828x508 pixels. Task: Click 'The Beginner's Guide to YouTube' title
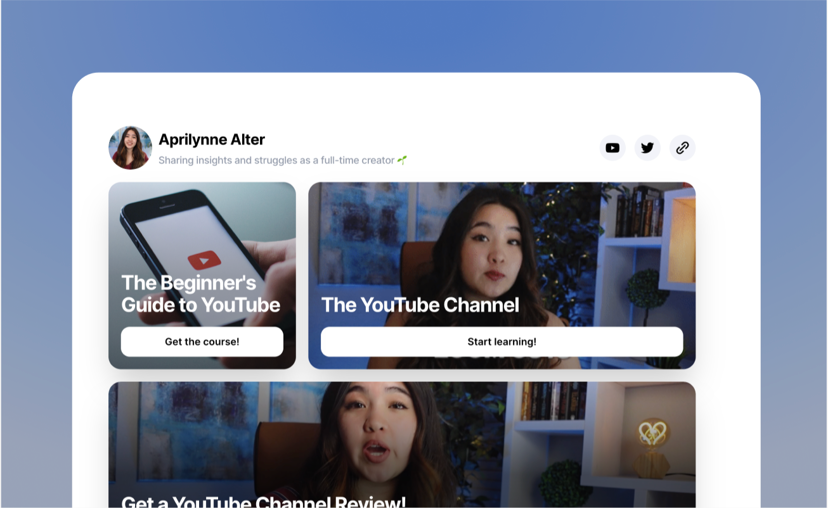point(201,294)
